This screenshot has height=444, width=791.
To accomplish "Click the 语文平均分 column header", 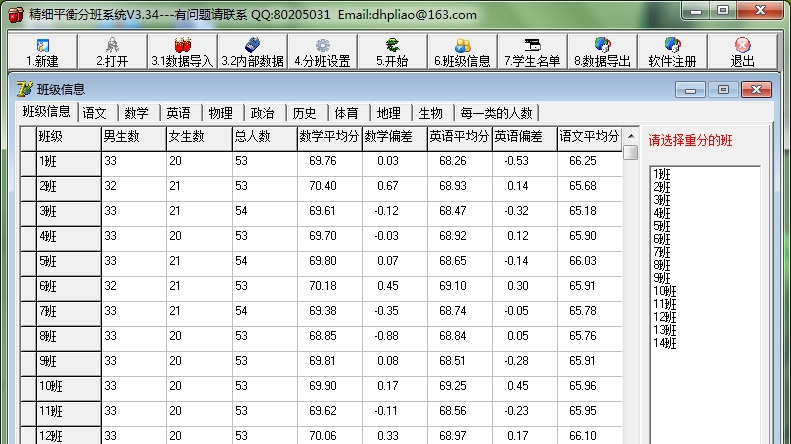I will coord(590,139).
